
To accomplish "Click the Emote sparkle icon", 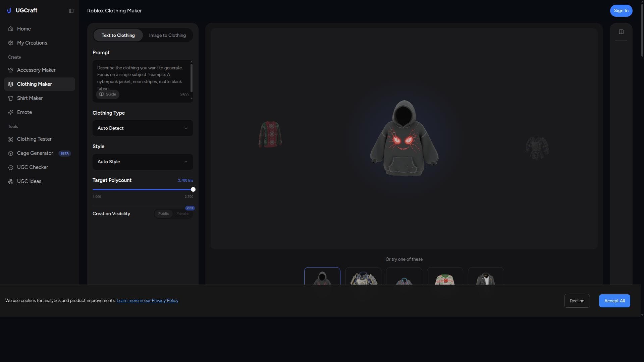I will (x=11, y=112).
